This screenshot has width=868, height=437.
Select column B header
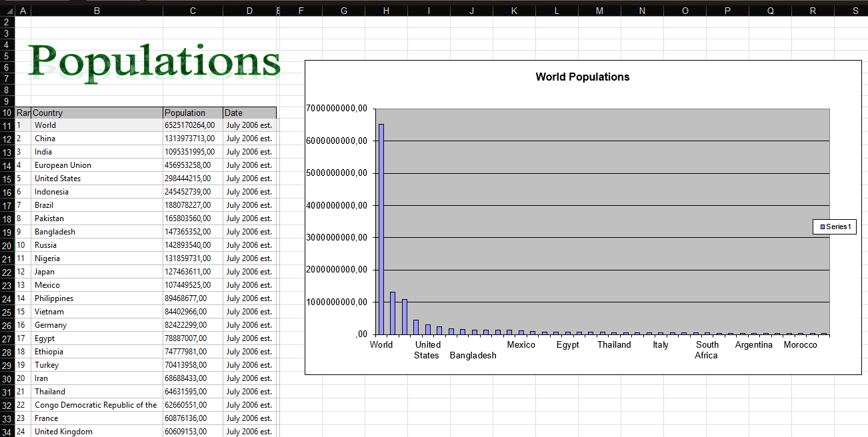(97, 11)
